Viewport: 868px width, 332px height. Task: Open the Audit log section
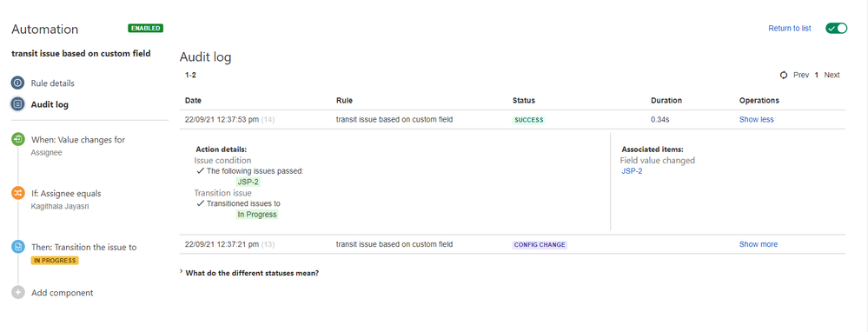(x=50, y=104)
